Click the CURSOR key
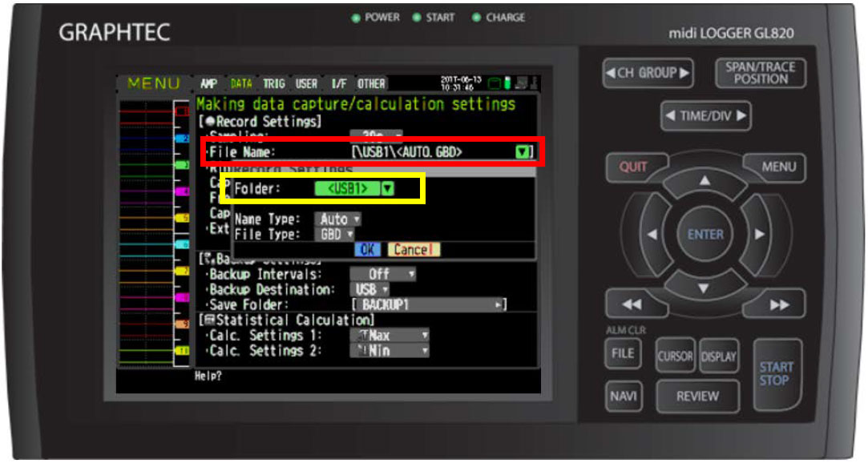Screen dimensions: 868x463 tap(676, 356)
